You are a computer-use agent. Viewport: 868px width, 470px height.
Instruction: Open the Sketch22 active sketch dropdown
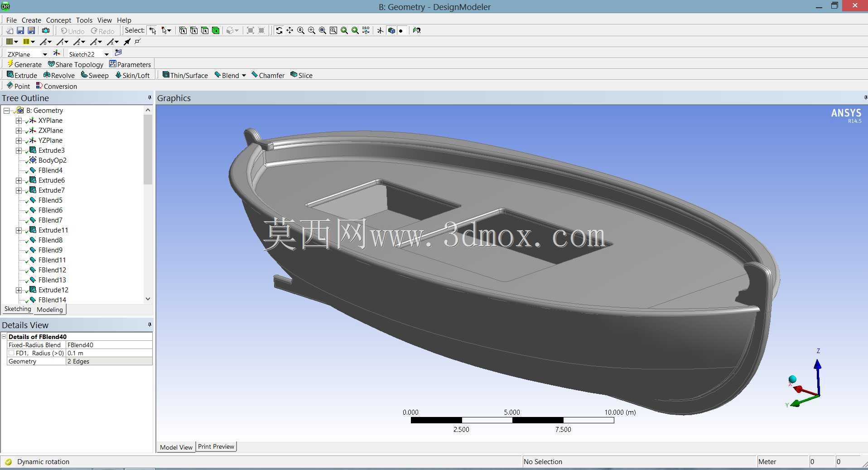pyautogui.click(x=106, y=54)
